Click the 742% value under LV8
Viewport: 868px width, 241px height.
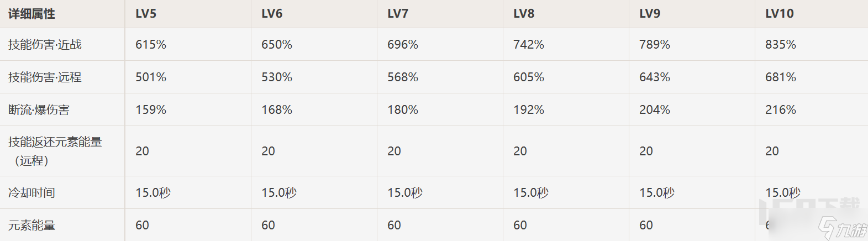click(x=529, y=45)
